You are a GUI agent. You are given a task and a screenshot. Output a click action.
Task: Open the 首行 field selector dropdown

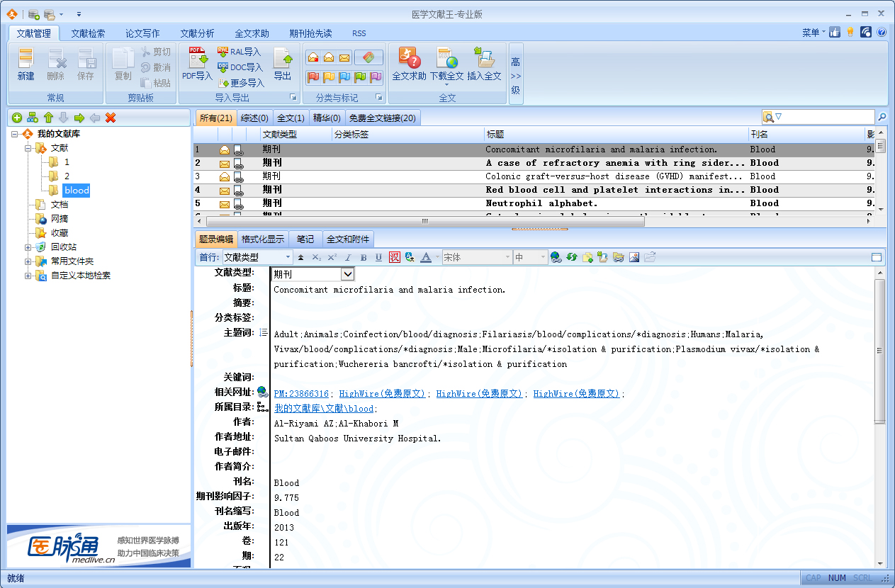point(288,258)
